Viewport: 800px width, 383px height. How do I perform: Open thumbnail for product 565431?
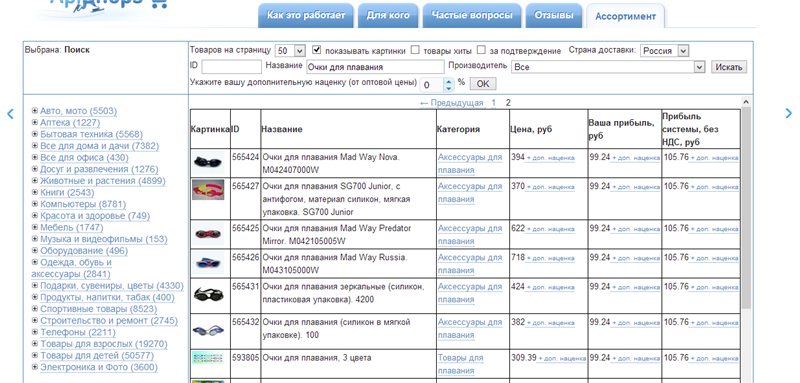pos(208,294)
